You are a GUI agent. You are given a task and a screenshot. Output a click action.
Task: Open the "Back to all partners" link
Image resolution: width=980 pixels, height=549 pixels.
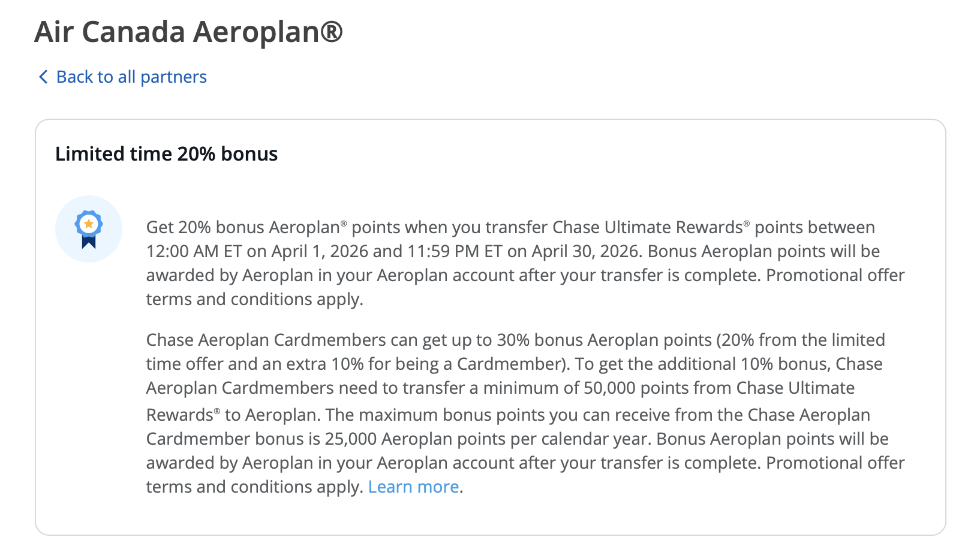[131, 77]
